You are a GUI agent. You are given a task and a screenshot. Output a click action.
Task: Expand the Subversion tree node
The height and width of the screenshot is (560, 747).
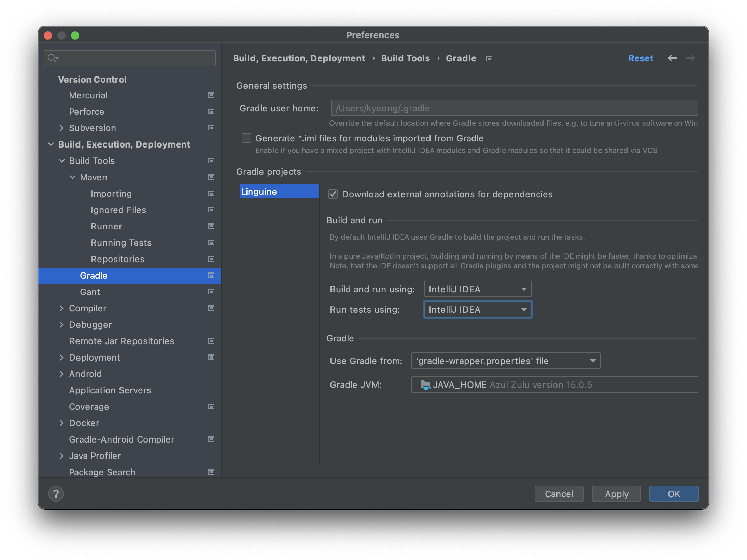point(61,128)
